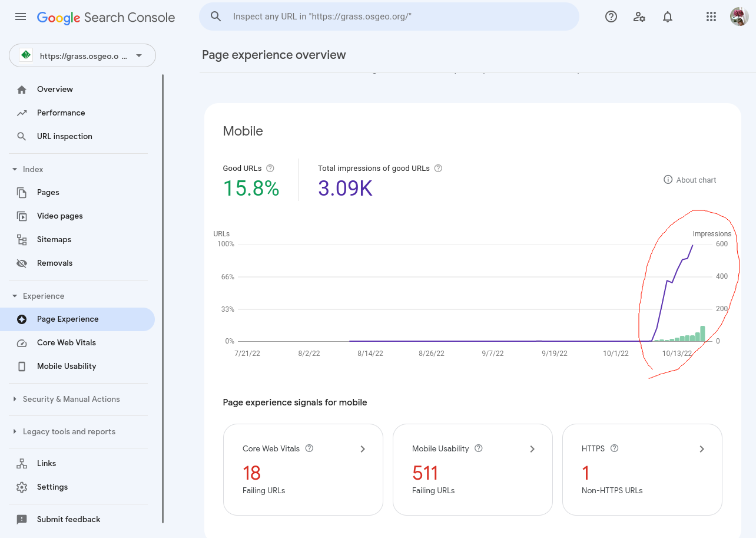Click the Core Web Vitals card chevron
Screen dimensions: 756x538
363,449
